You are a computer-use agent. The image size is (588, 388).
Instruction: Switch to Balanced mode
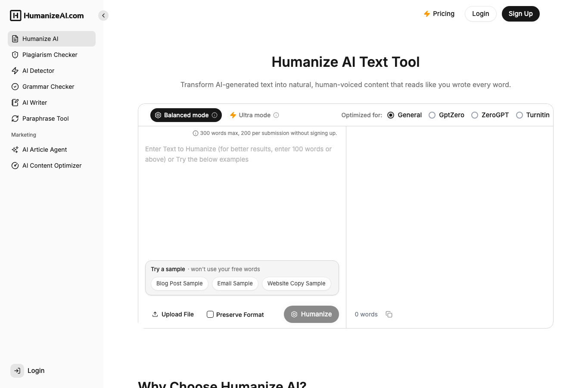click(x=186, y=115)
